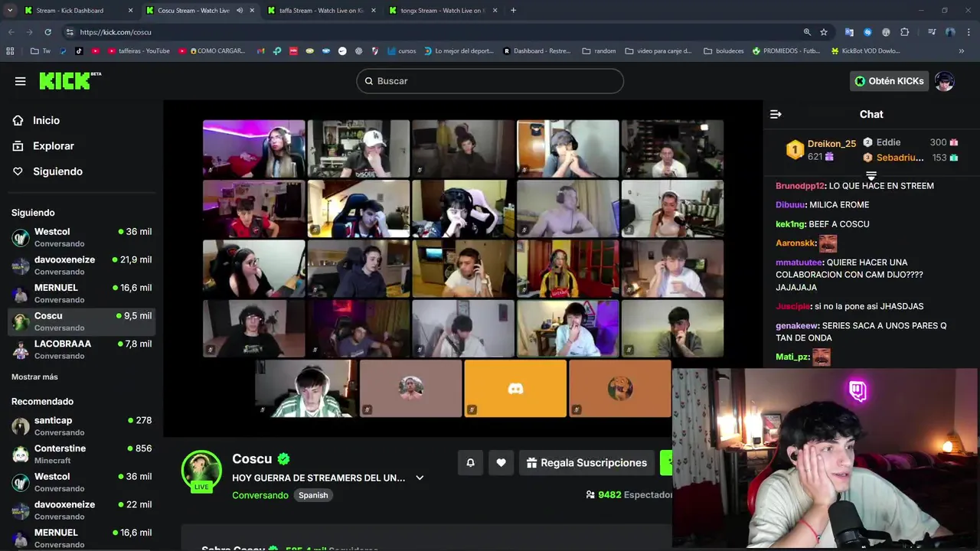Select Coscu channel in Siguiendo list
The height and width of the screenshot is (551, 980).
(x=81, y=321)
